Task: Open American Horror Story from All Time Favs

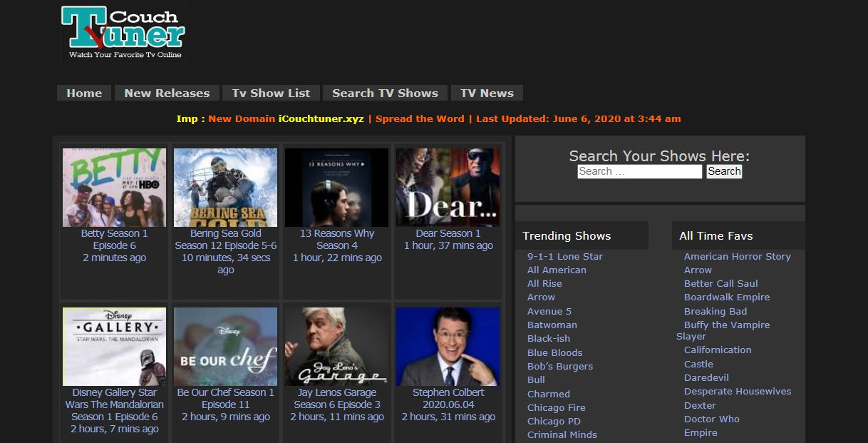Action: point(736,256)
